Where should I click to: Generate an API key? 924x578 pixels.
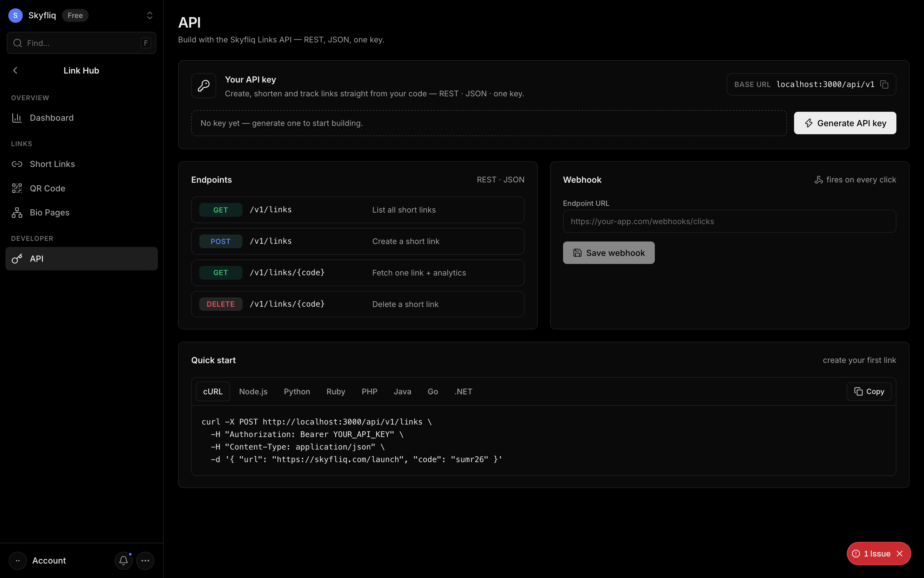tap(845, 123)
